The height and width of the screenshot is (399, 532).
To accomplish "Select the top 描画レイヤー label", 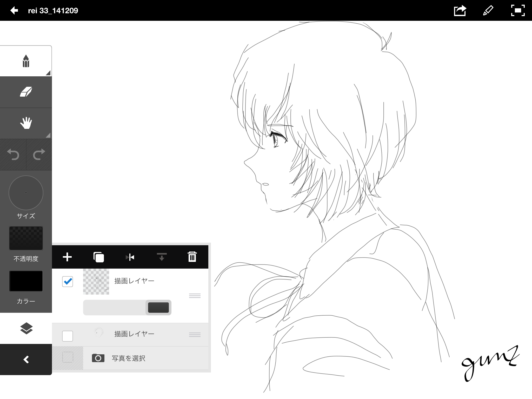I will tap(134, 281).
